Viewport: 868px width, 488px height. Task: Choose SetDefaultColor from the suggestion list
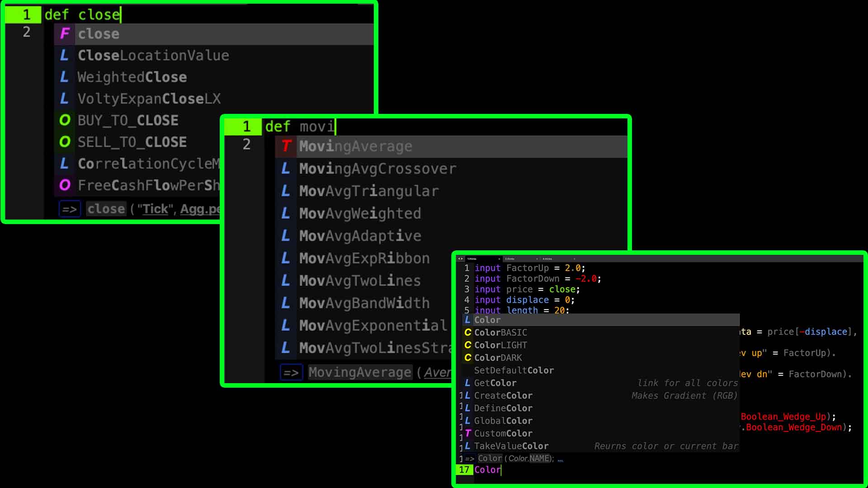coord(514,371)
